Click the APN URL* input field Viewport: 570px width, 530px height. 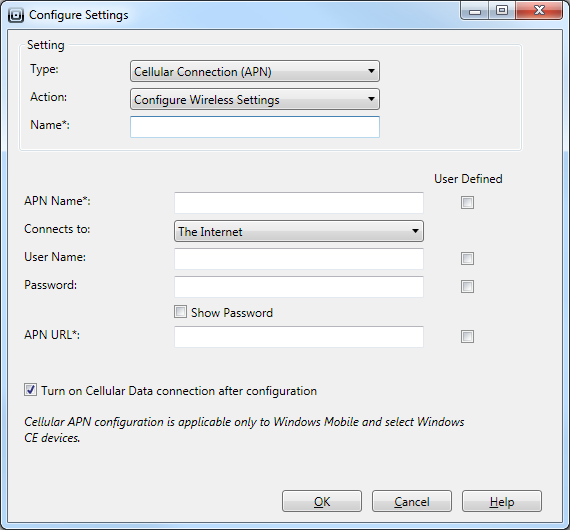(x=299, y=337)
